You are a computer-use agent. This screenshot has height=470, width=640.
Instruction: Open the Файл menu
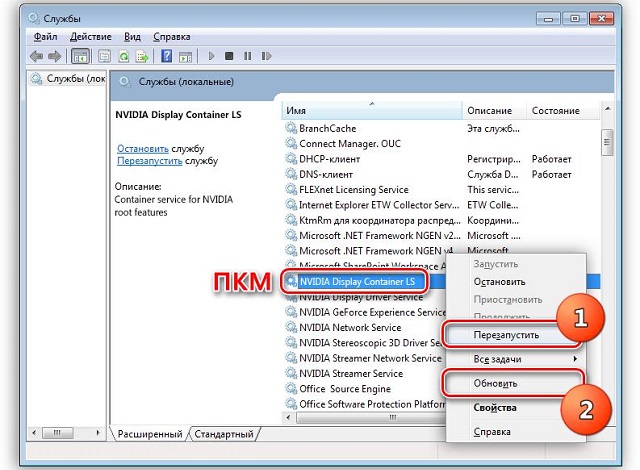pyautogui.click(x=45, y=37)
